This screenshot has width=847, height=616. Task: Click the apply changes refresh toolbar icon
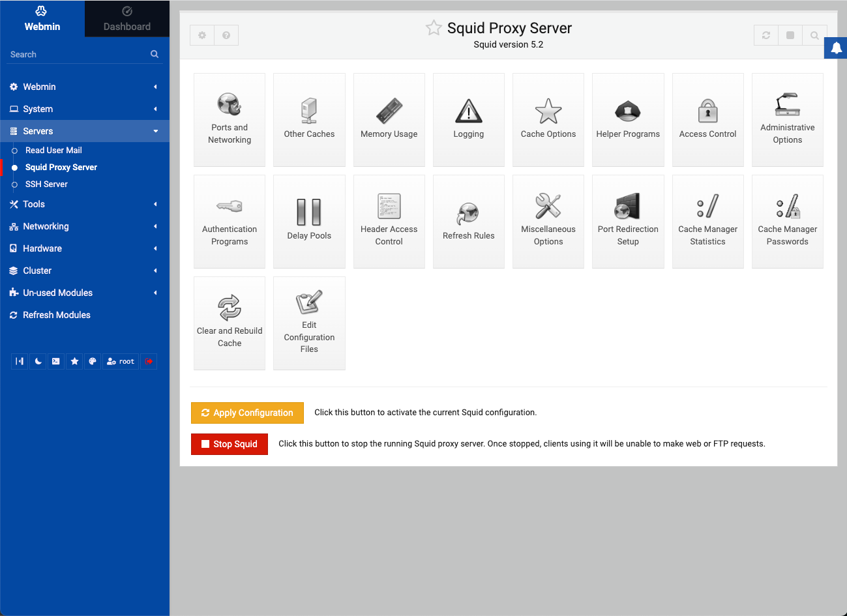click(766, 35)
